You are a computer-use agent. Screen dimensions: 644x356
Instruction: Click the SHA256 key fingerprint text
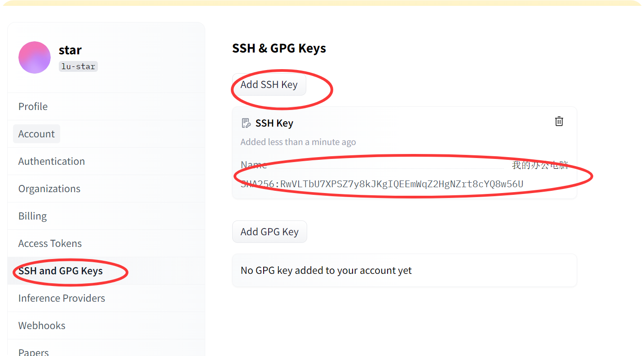coord(382,184)
